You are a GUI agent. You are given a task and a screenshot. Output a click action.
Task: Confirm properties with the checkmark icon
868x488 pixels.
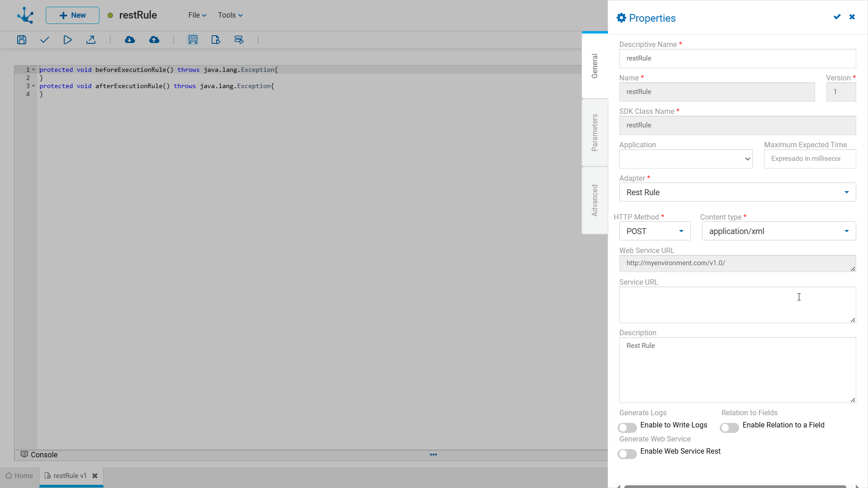point(837,17)
